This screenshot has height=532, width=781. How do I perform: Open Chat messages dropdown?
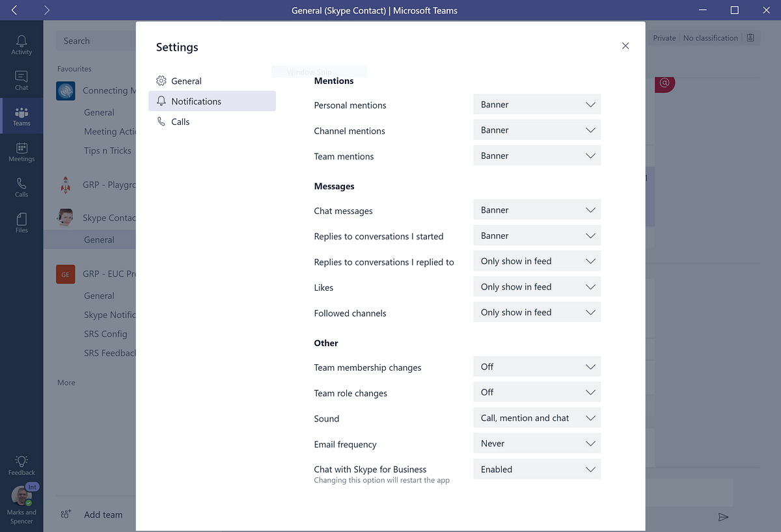[x=537, y=210]
